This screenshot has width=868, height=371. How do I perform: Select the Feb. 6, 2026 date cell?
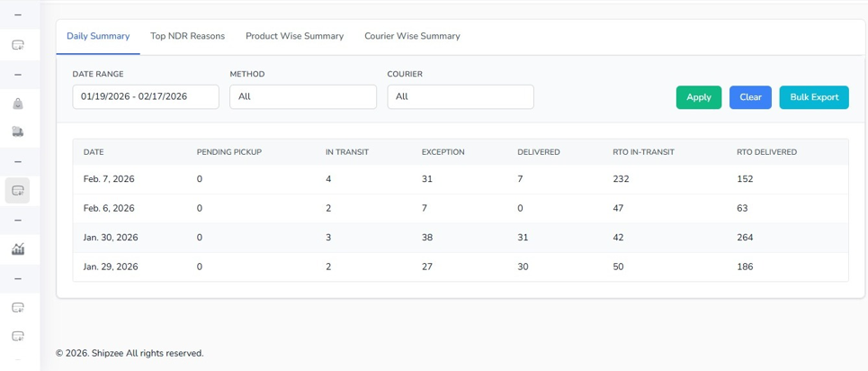(109, 209)
